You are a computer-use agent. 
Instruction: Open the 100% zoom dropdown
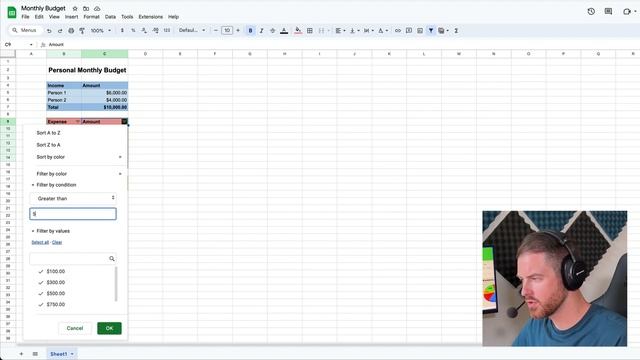[x=100, y=31]
